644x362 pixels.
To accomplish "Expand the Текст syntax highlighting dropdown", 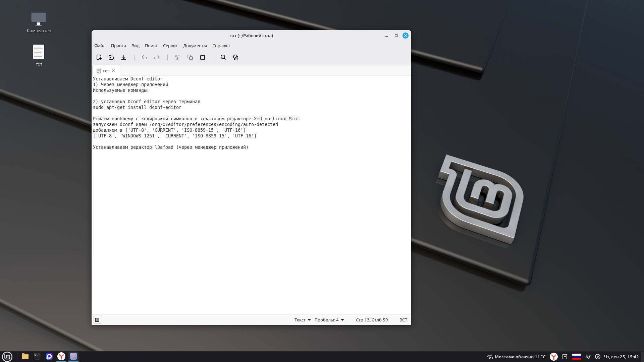I will tap(303, 320).
